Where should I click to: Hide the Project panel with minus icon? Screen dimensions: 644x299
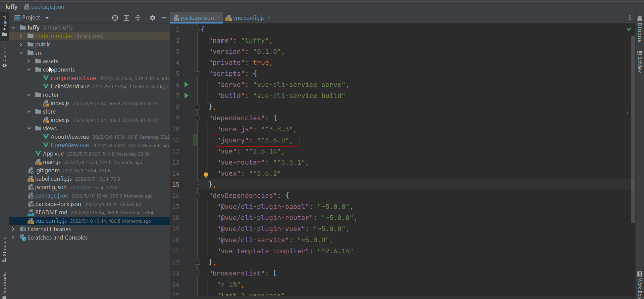[164, 18]
